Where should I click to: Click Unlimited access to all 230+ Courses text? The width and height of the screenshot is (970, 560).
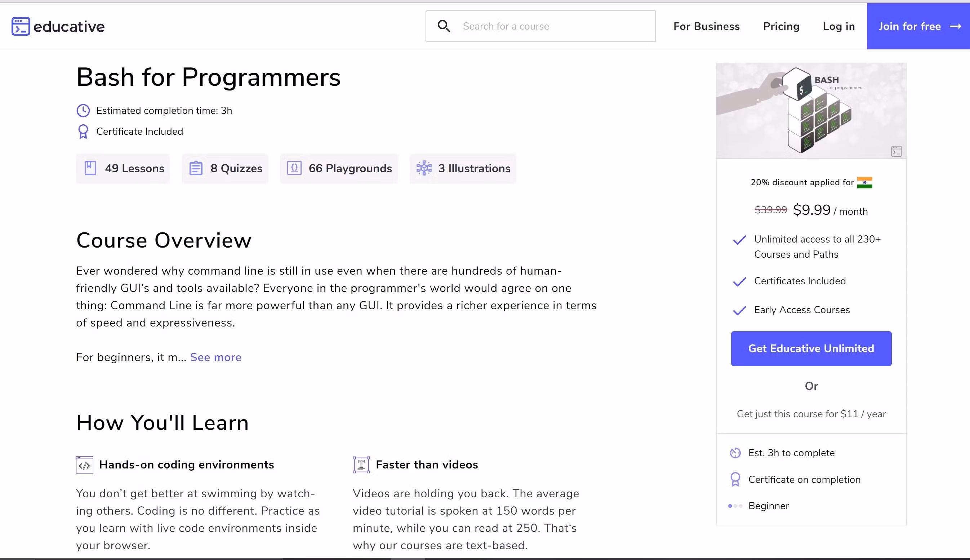[817, 246]
